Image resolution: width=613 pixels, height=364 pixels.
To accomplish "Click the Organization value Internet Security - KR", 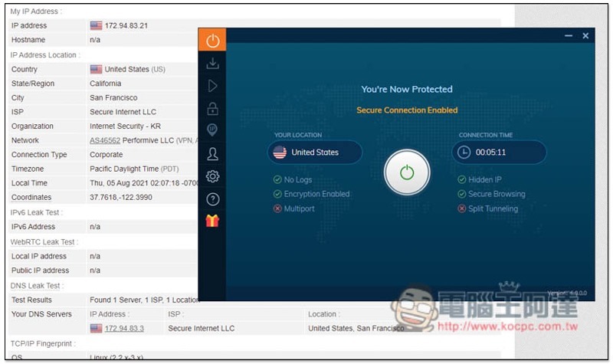I will point(125,126).
